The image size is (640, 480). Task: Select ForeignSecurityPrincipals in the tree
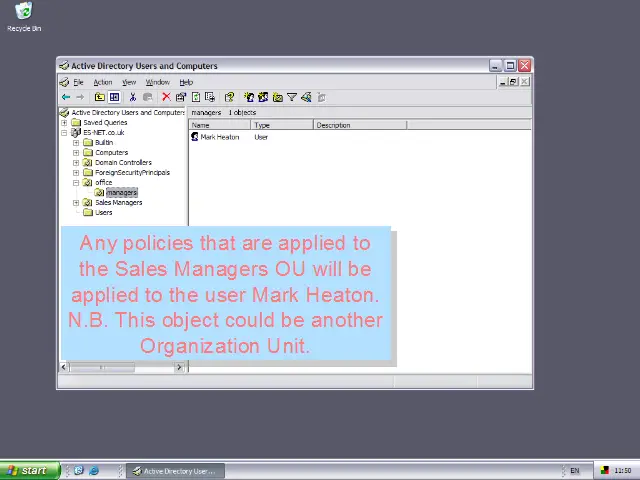pyautogui.click(x=132, y=173)
